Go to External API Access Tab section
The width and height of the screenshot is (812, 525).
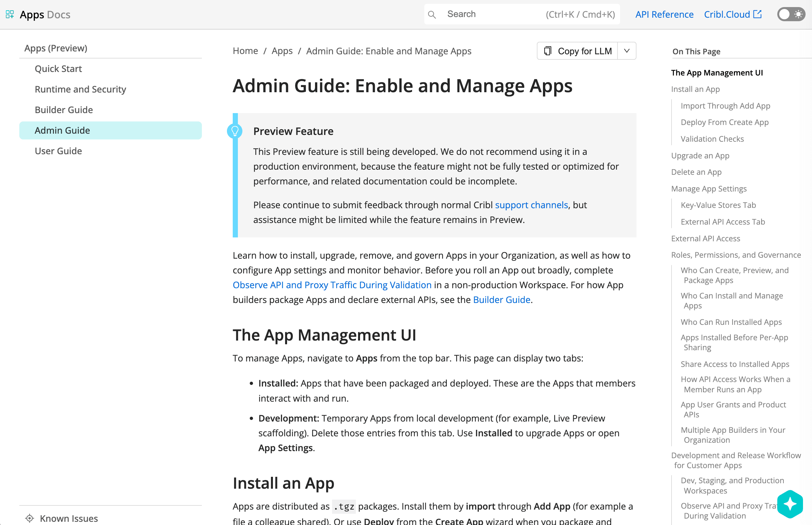point(723,222)
